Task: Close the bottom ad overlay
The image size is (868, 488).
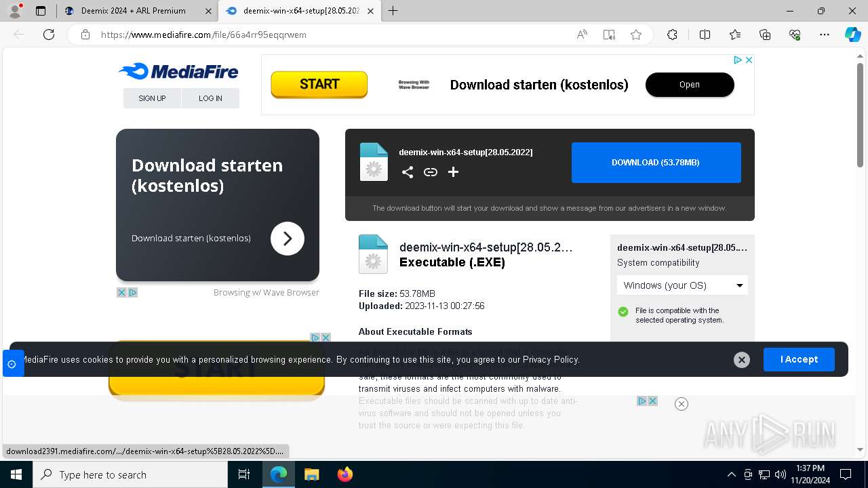Action: 682,404
